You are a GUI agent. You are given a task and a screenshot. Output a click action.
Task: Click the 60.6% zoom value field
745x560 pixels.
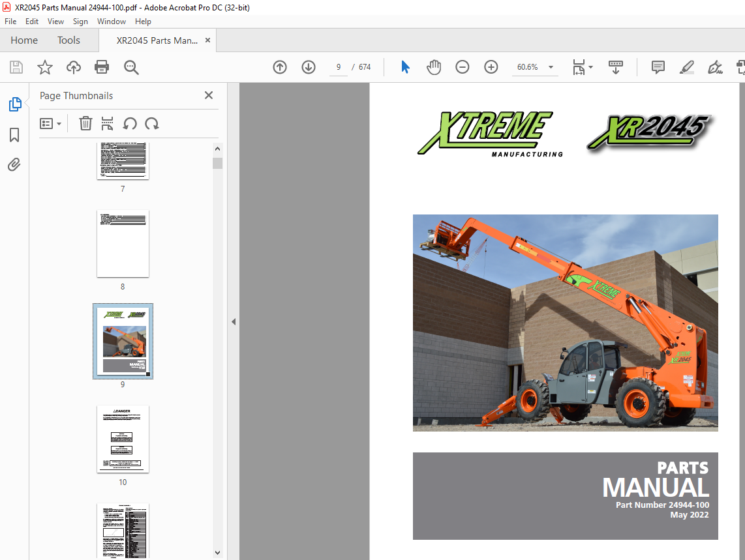(527, 67)
